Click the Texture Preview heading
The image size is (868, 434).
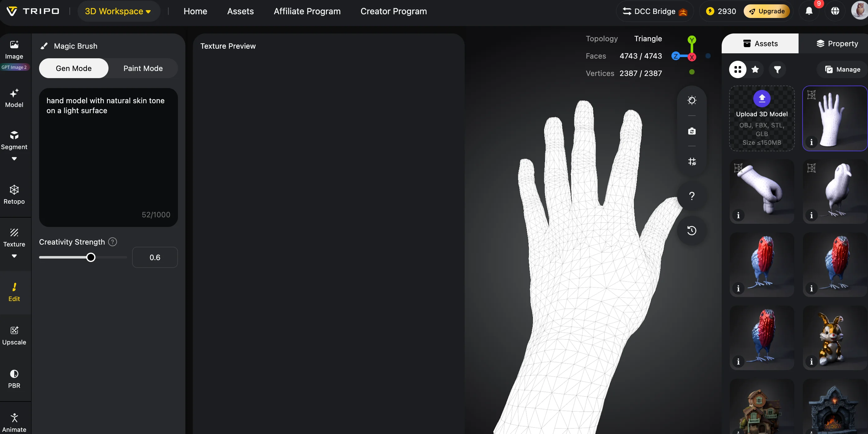[228, 46]
